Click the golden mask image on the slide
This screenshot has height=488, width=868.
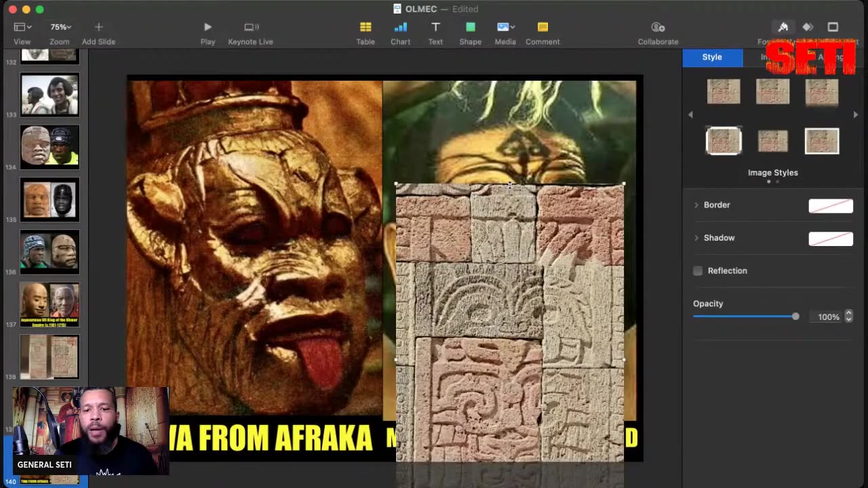(254, 247)
